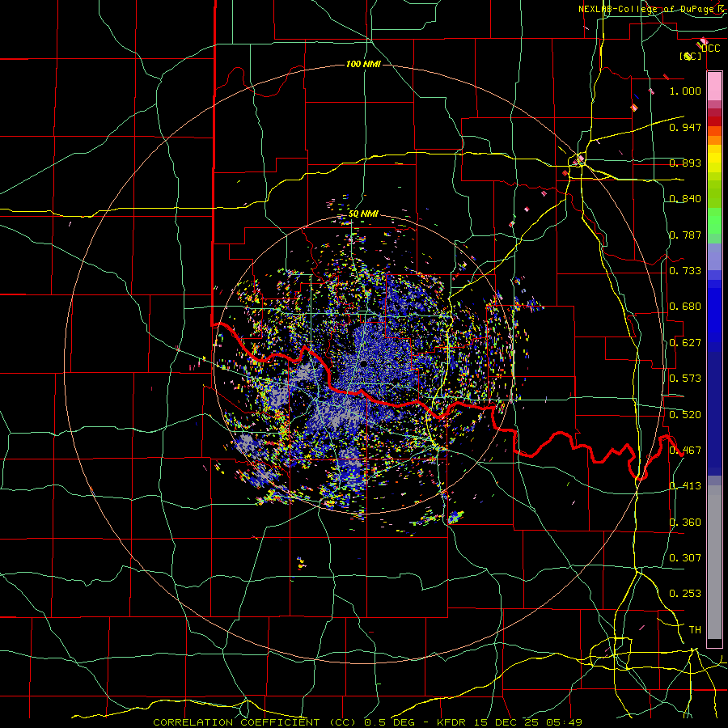Image resolution: width=728 pixels, height=728 pixels.
Task: Pick the pink segment of the color bar
Action: (x=714, y=87)
